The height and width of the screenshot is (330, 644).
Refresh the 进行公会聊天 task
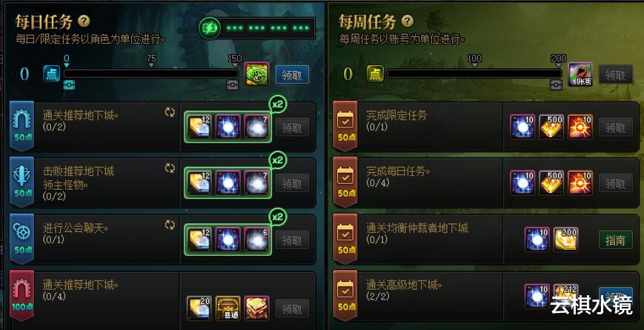[x=170, y=225]
